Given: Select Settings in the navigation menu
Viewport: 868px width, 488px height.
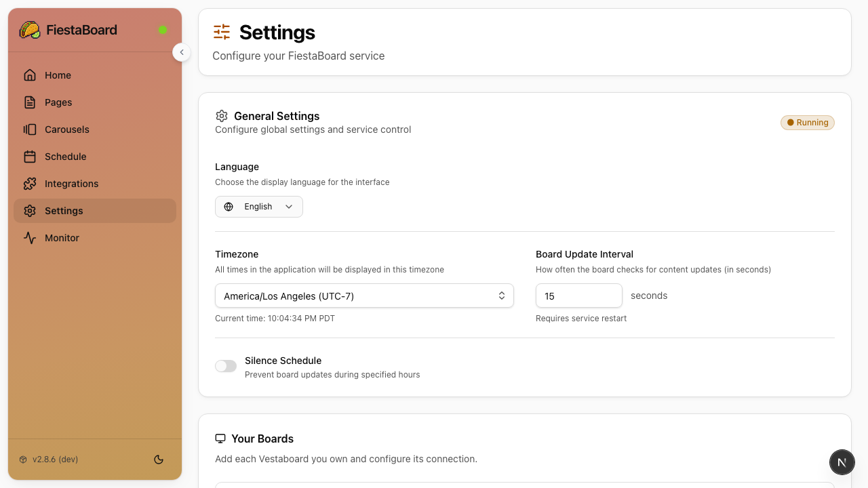Looking at the screenshot, I should pos(64,211).
